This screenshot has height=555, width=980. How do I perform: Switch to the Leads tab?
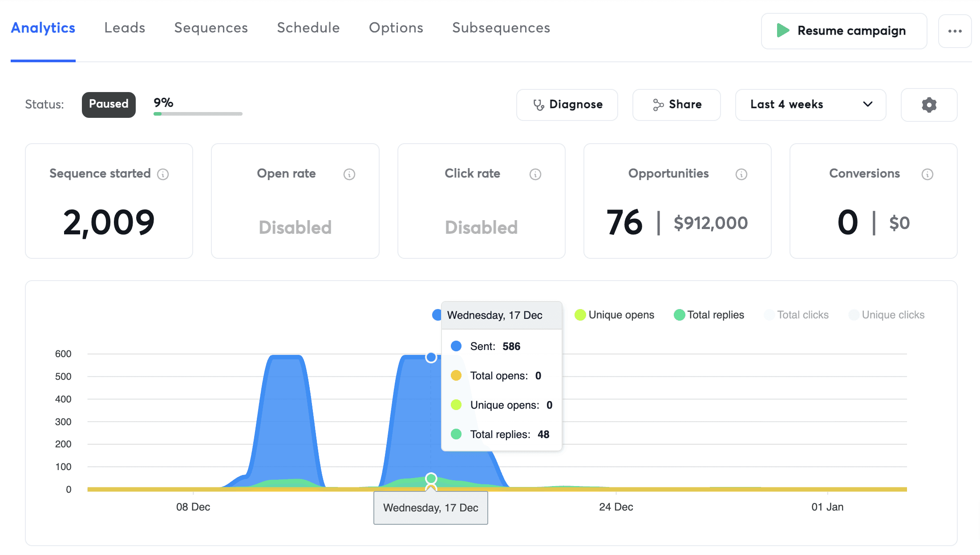[x=125, y=28]
